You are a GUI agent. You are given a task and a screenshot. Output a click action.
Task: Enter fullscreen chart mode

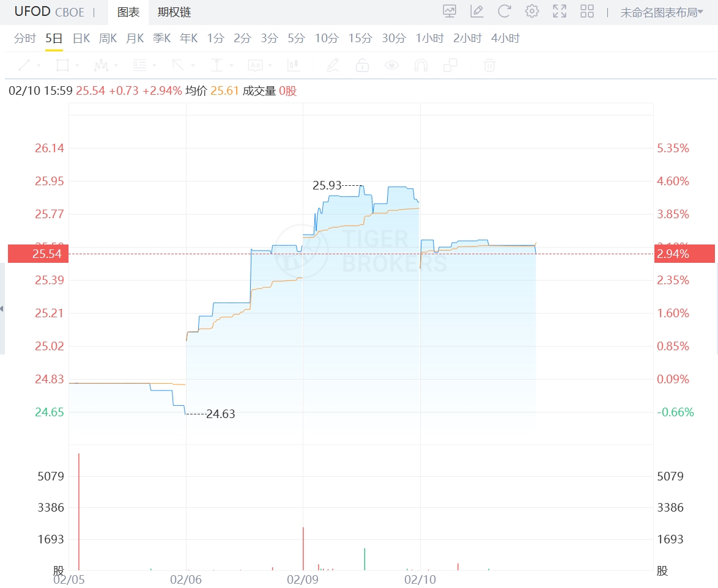click(x=560, y=11)
